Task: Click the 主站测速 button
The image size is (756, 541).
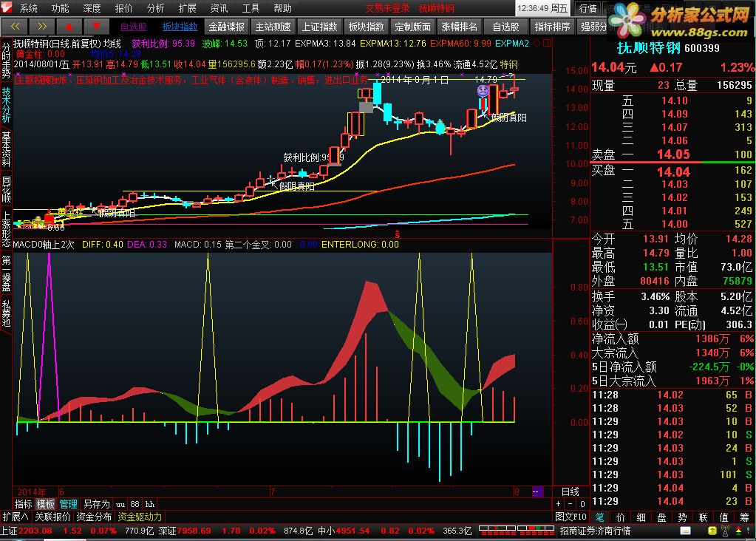Action: pos(273,27)
